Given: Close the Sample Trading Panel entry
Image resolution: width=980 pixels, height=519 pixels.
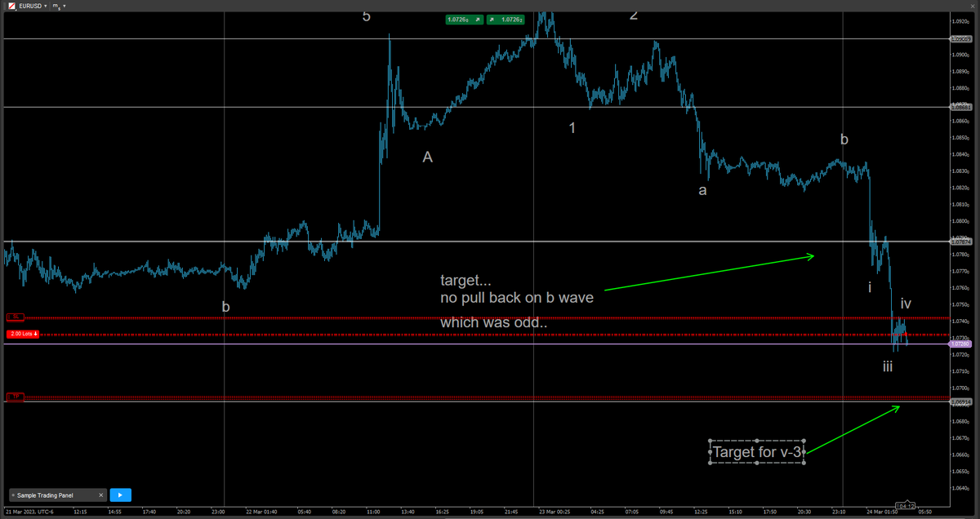Looking at the screenshot, I should (x=101, y=495).
